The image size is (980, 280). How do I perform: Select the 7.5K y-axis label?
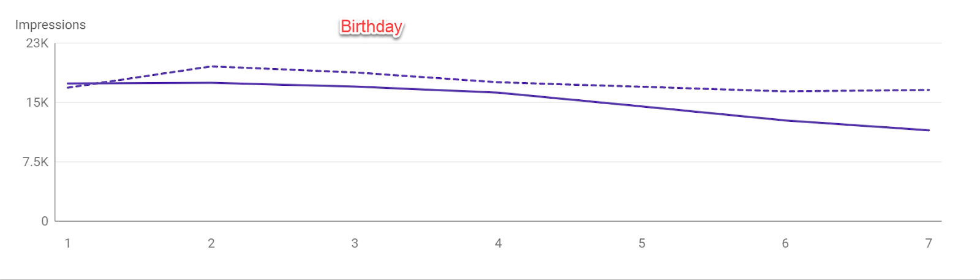click(x=36, y=162)
